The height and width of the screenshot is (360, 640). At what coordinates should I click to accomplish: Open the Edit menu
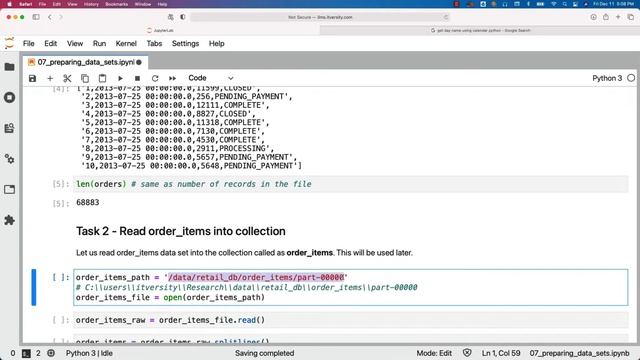51,44
